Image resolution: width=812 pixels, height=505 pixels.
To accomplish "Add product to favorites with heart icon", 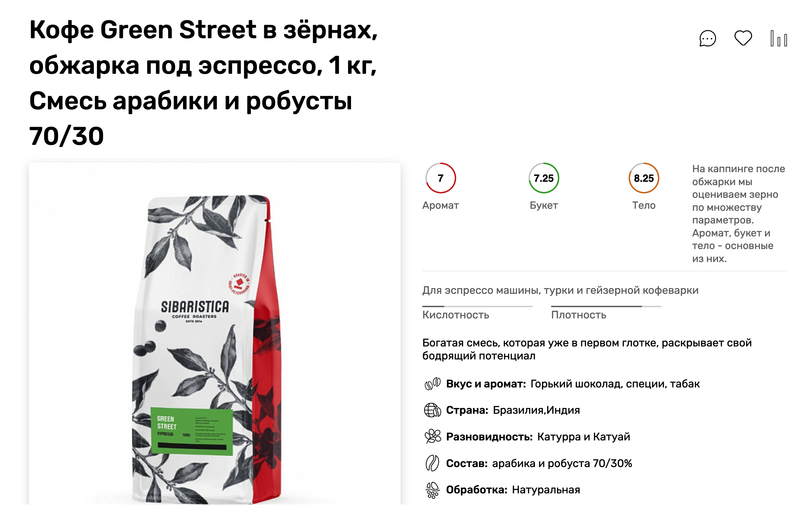I will coord(743,38).
